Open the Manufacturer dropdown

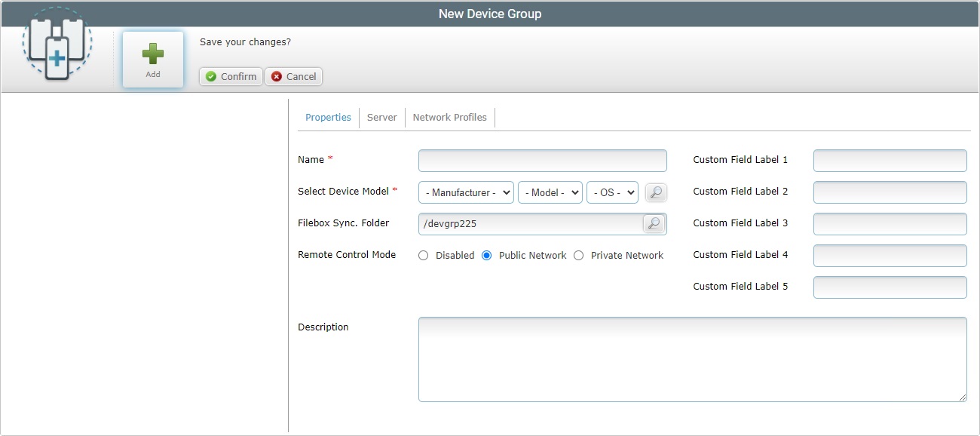(x=465, y=192)
